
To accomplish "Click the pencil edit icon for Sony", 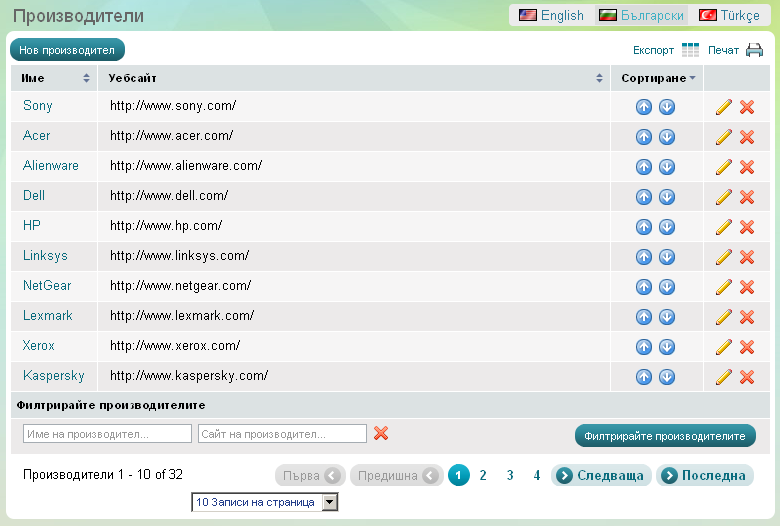I will [x=724, y=107].
